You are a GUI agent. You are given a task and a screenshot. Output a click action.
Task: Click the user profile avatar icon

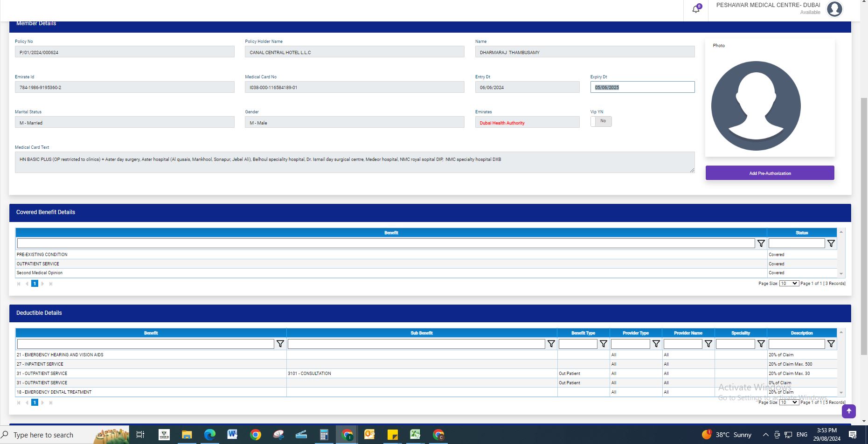834,9
